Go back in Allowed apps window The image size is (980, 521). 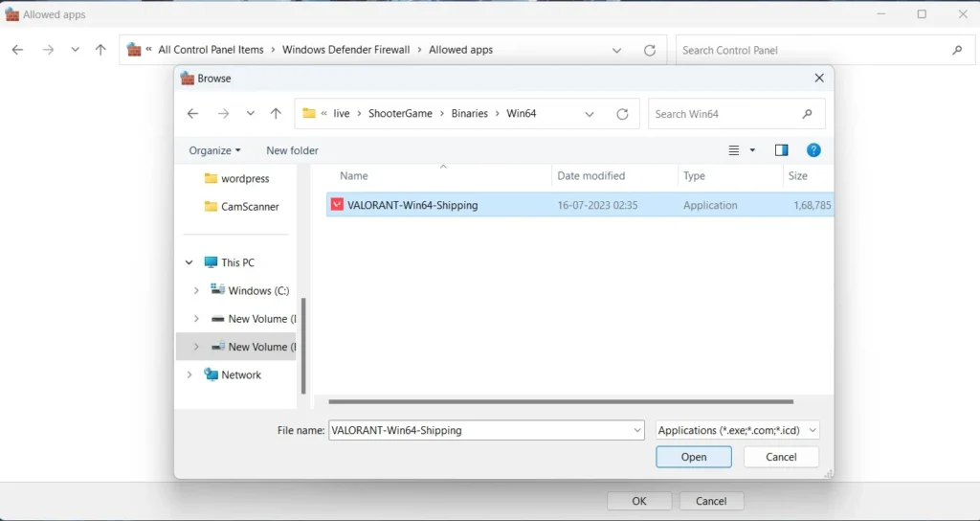pos(17,50)
